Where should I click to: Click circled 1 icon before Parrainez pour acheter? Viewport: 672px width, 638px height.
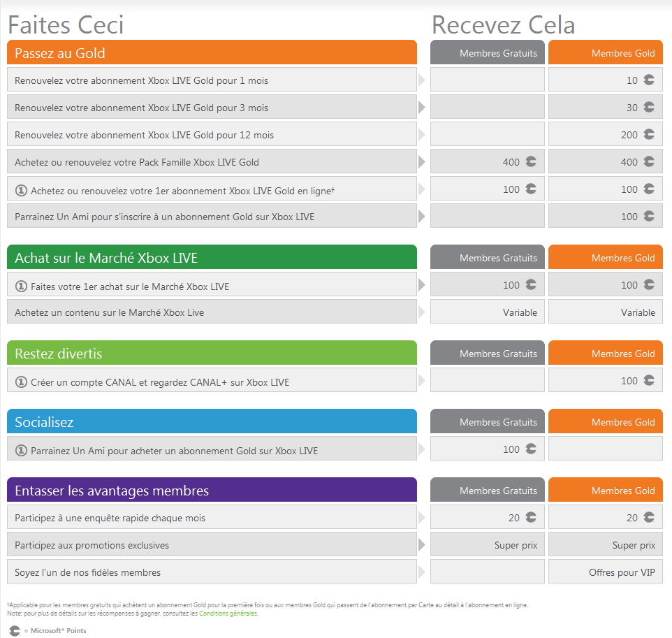pyautogui.click(x=21, y=450)
